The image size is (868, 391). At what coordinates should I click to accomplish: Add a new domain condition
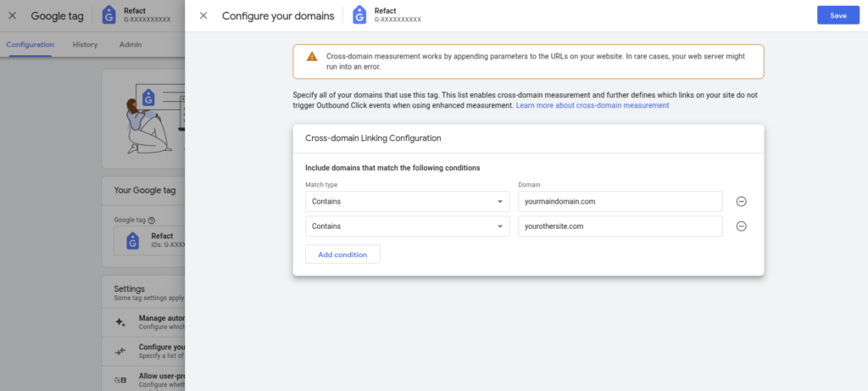[x=342, y=254]
